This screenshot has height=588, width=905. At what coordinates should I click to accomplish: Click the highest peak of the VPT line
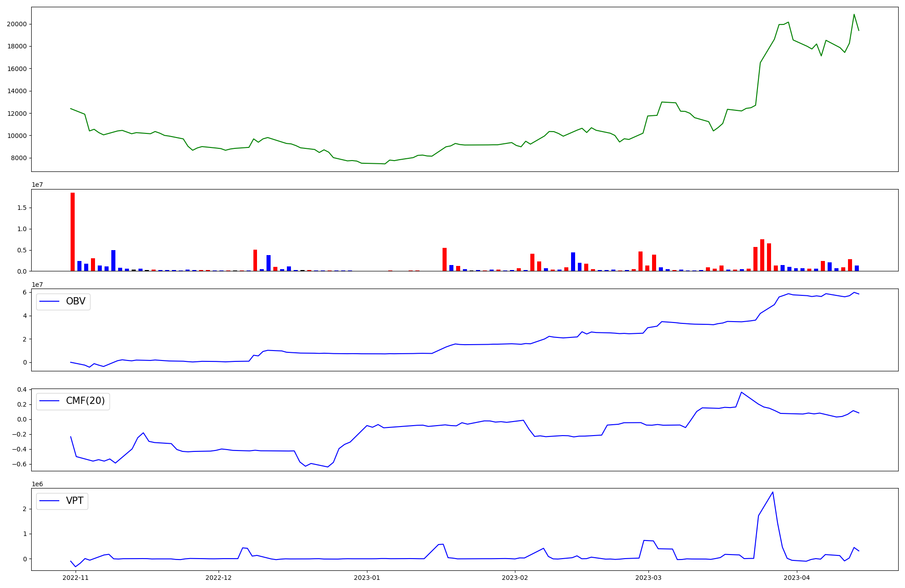click(772, 493)
